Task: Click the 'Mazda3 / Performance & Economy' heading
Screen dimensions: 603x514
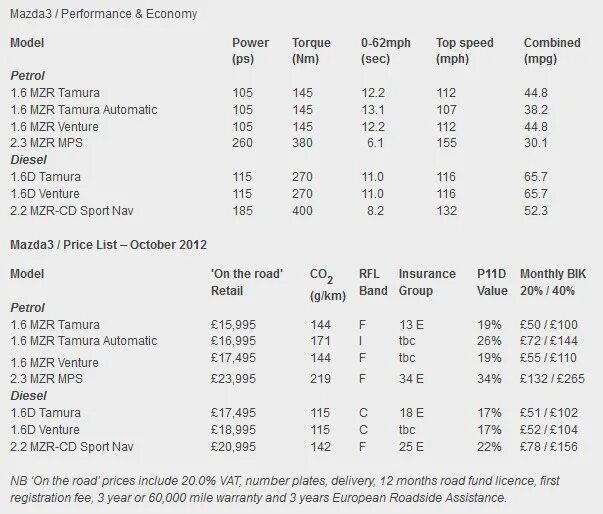Action: [103, 14]
